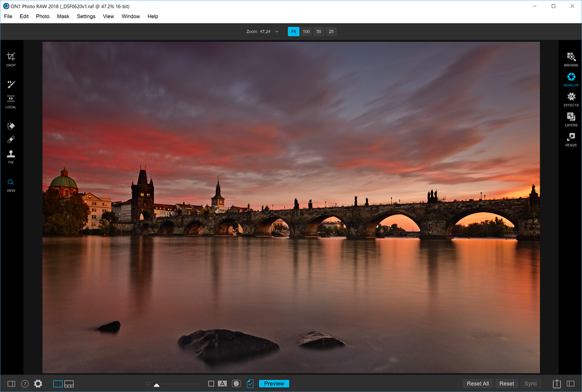This screenshot has height=392, width=582.
Task: Click the Reset All button
Action: [477, 384]
